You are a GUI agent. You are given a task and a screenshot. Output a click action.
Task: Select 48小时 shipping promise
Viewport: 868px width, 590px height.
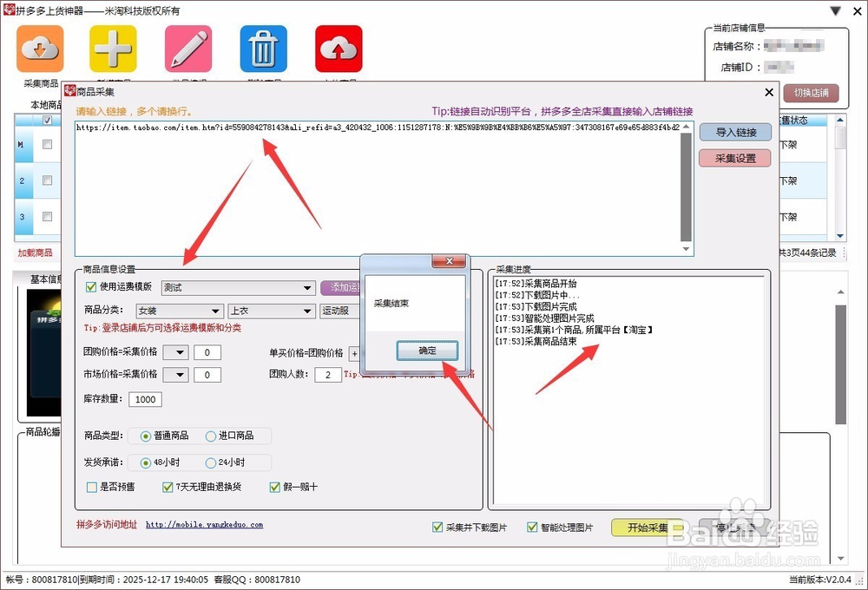pyautogui.click(x=146, y=462)
